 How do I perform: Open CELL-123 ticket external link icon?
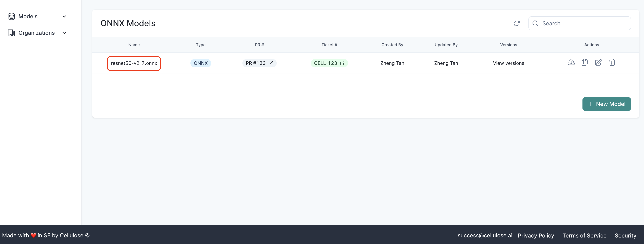342,63
